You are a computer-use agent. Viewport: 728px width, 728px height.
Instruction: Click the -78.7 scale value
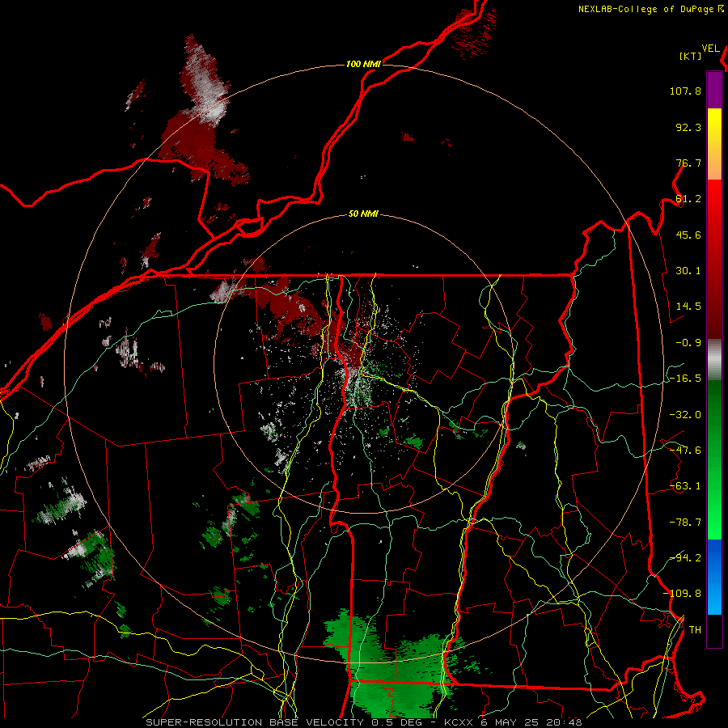tap(685, 523)
